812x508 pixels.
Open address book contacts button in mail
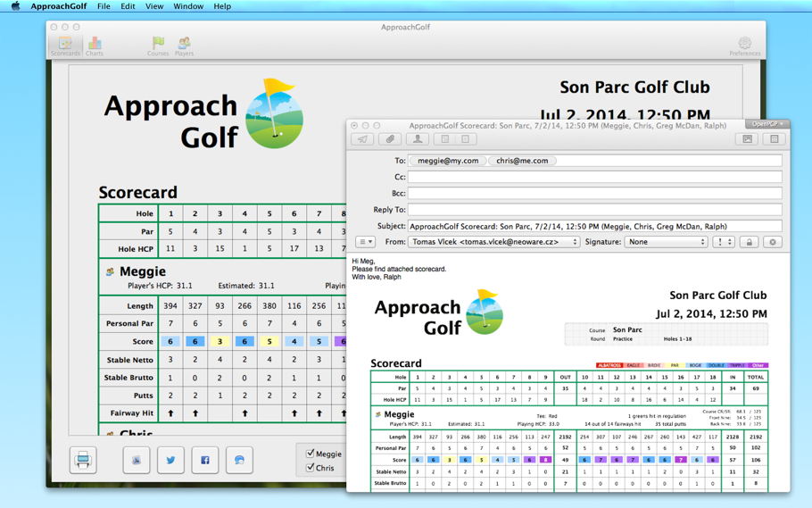[x=418, y=139]
